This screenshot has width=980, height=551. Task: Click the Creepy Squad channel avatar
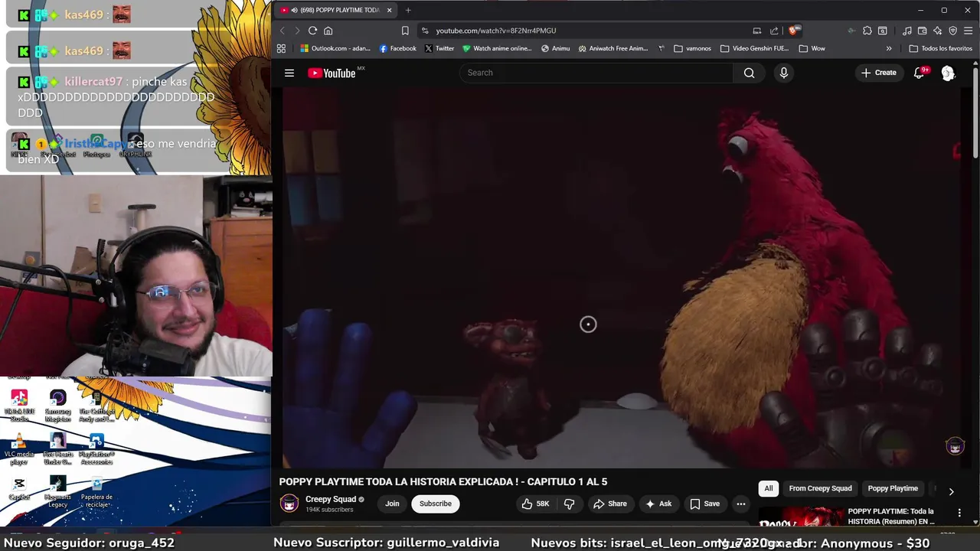point(289,504)
